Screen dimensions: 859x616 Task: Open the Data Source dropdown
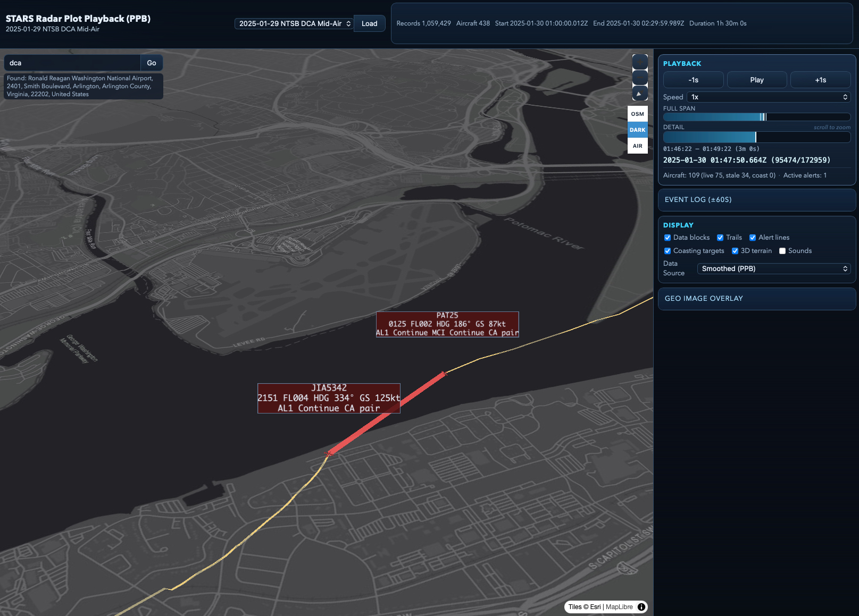774,269
